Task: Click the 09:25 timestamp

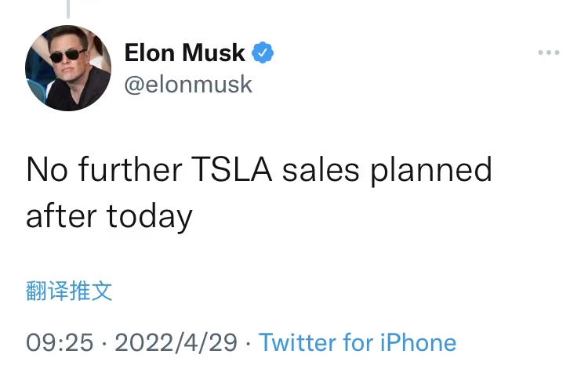Action: pos(60,342)
